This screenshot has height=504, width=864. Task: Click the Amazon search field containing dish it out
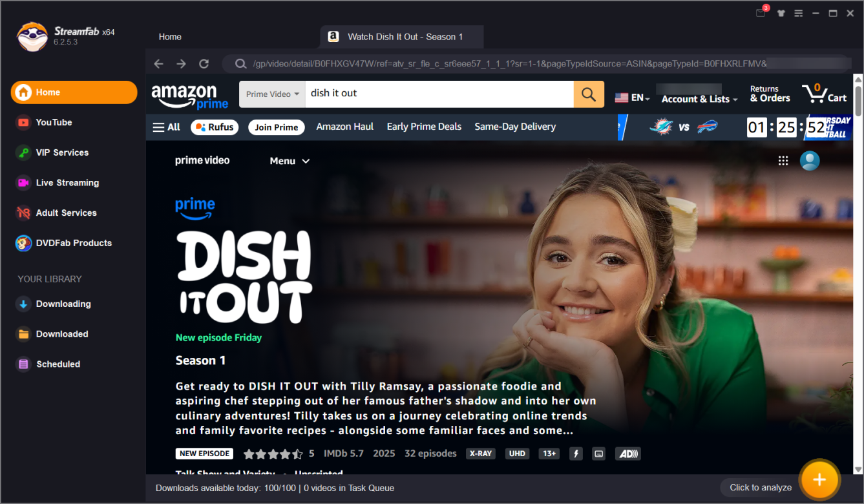(439, 94)
